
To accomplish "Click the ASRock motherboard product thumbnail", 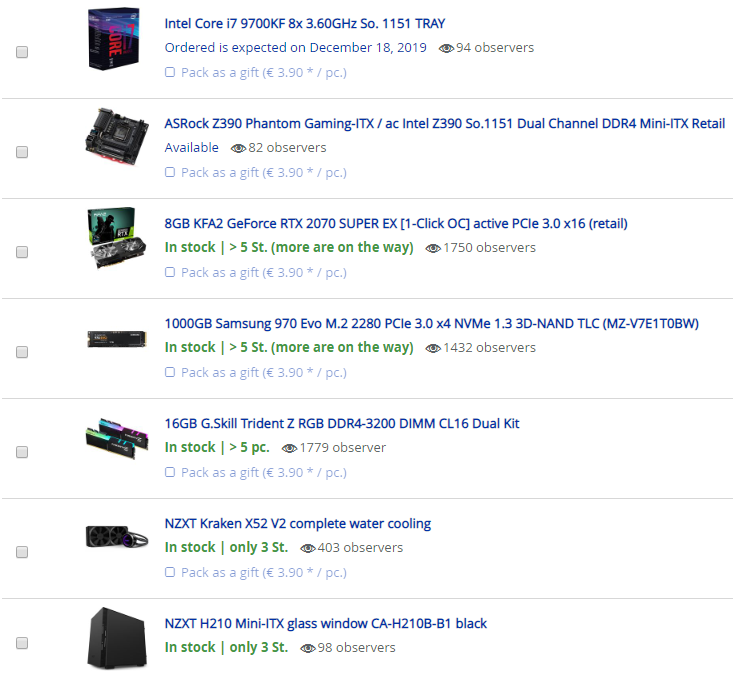I will (117, 137).
